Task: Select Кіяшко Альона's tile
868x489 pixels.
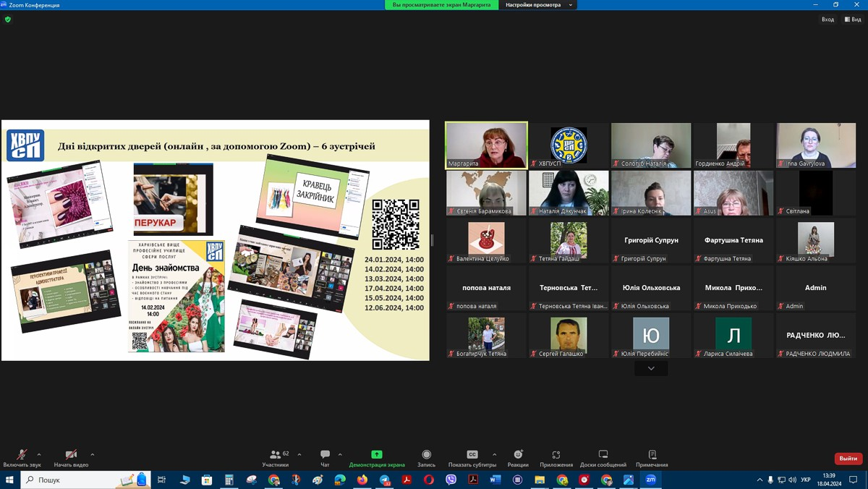Action: [816, 240]
